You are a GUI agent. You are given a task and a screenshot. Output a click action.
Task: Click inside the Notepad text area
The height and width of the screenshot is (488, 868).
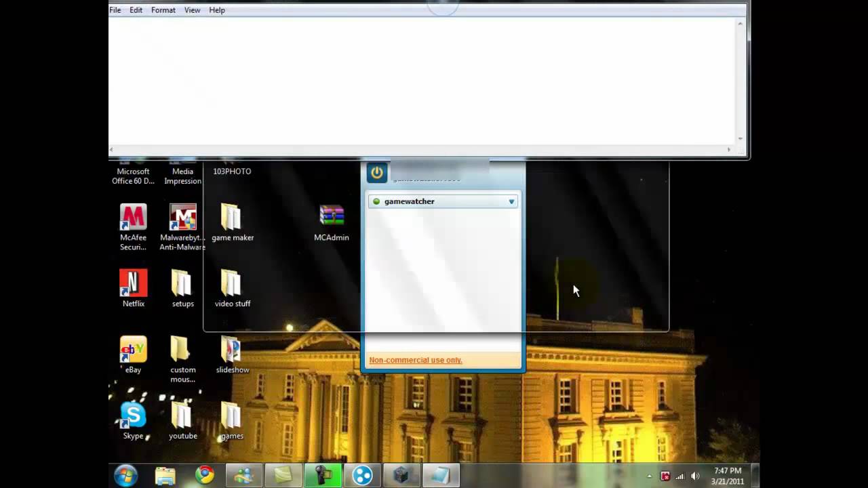(x=422, y=81)
